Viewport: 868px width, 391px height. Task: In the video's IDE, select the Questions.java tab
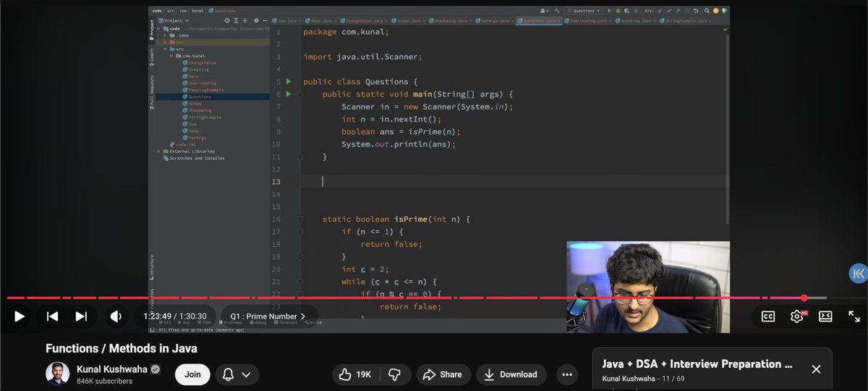point(539,21)
